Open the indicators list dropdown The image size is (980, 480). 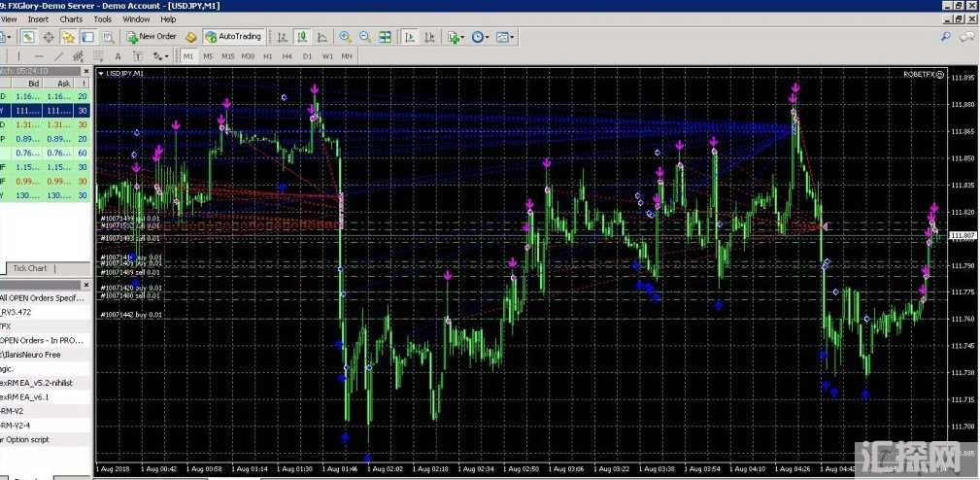coord(456,37)
